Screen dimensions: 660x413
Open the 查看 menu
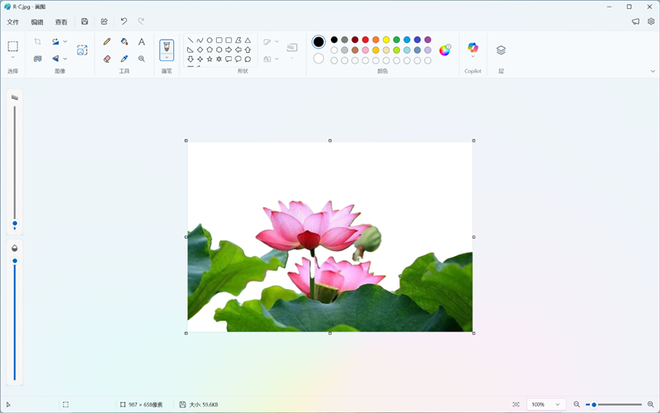[x=61, y=21]
